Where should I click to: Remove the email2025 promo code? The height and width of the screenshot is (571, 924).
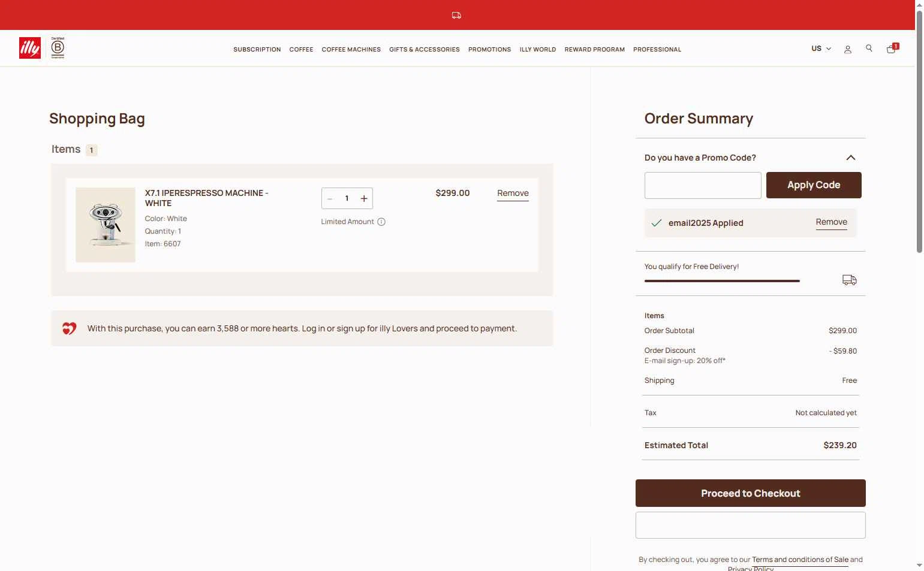click(x=831, y=222)
